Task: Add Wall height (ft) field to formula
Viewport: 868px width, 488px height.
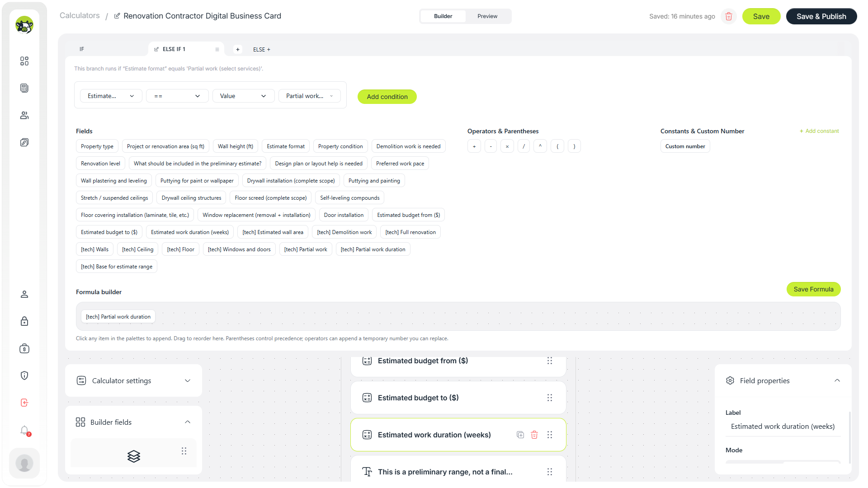Action: pyautogui.click(x=236, y=146)
